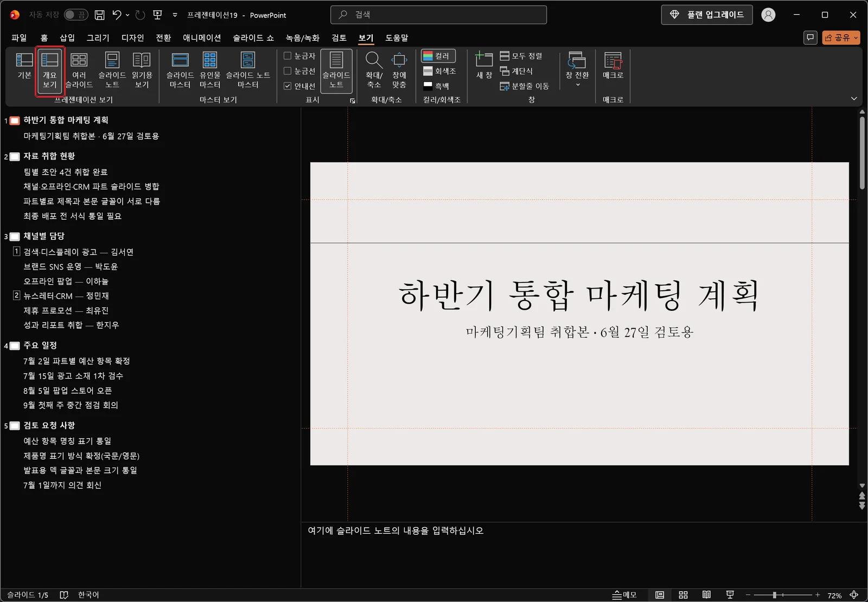This screenshot has height=602, width=868.
Task: Switch to the 애니메이션 tab
Action: click(x=202, y=37)
